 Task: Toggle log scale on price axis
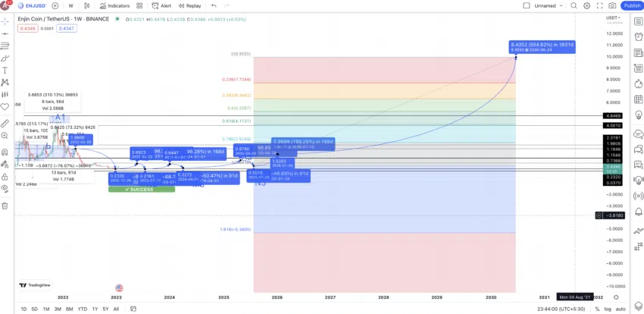[608, 309]
